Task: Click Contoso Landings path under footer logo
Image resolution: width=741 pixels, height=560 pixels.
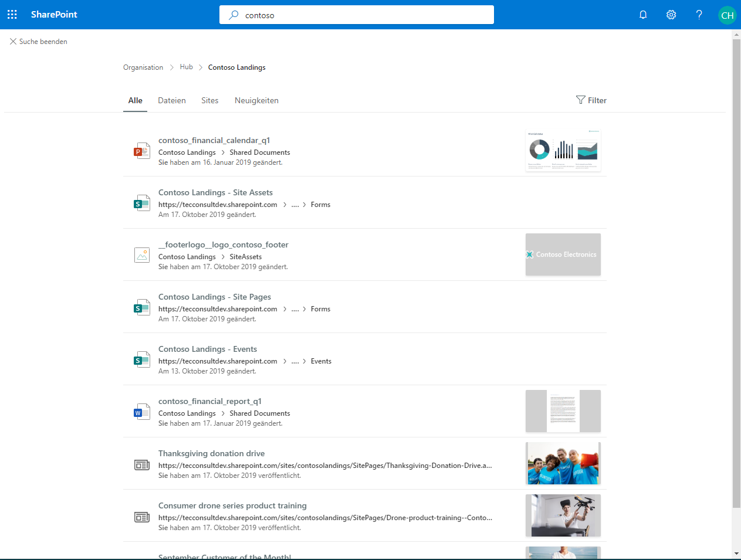Action: [187, 257]
